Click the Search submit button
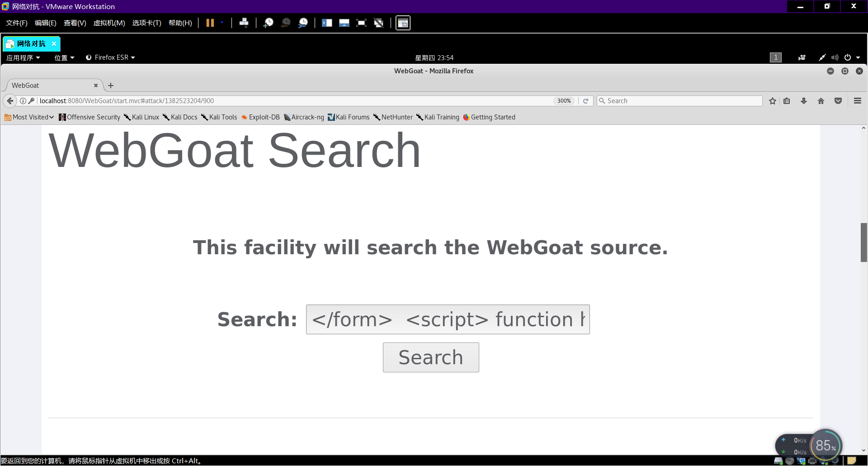Image resolution: width=868 pixels, height=466 pixels. pos(431,357)
